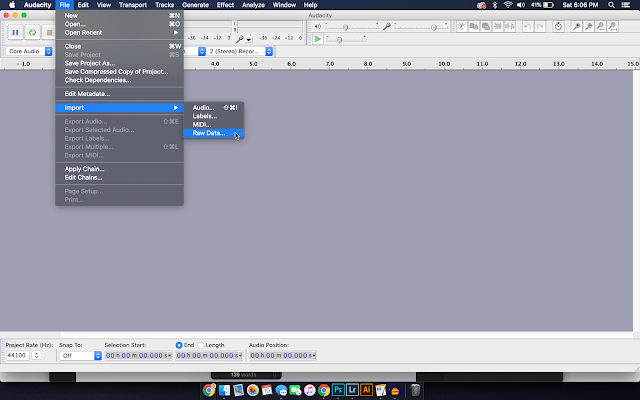Click the Wi-Fi icon in menu bar

(x=508, y=5)
